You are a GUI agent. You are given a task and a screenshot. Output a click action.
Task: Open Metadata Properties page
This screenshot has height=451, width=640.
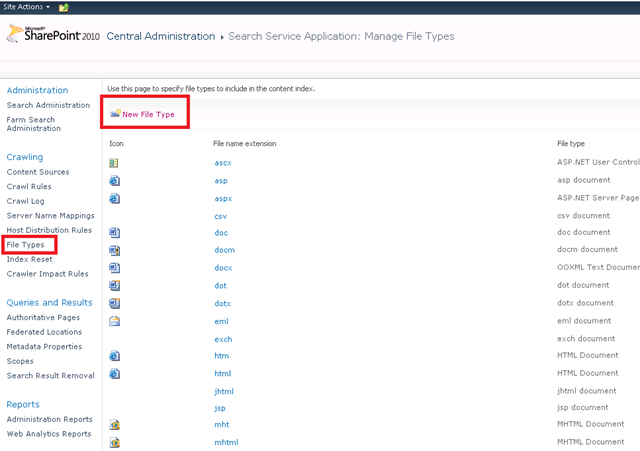[x=44, y=347]
